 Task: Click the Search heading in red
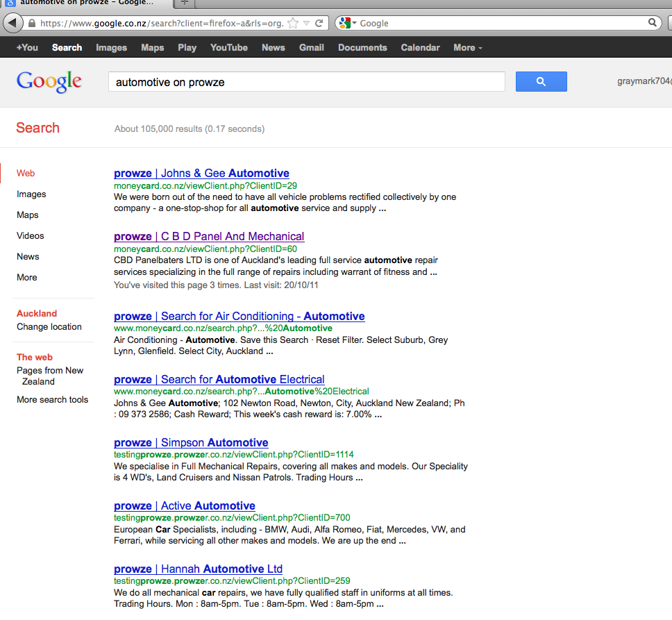[37, 128]
